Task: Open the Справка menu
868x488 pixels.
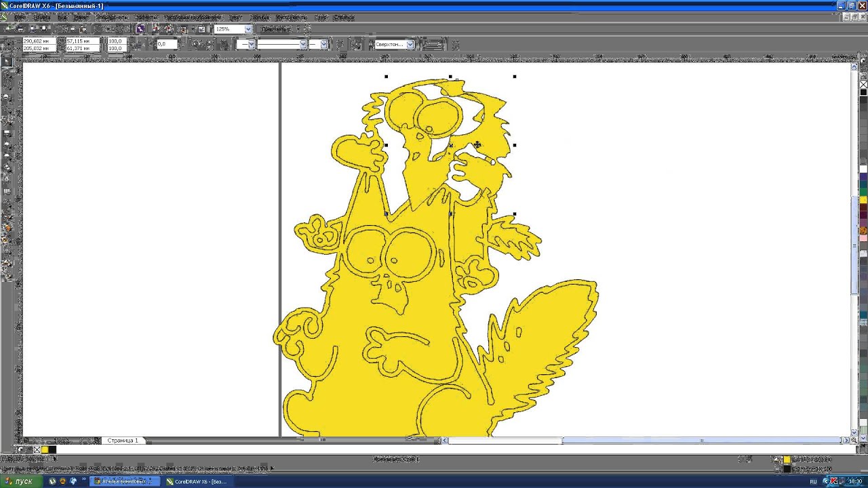Action: 344,18
